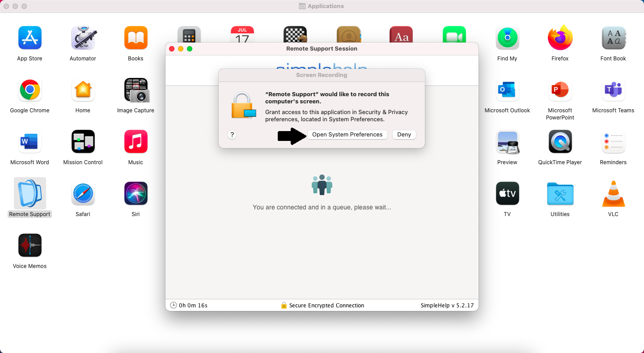644x353 pixels.
Task: Open Microsoft Outlook icon
Action: [x=507, y=90]
